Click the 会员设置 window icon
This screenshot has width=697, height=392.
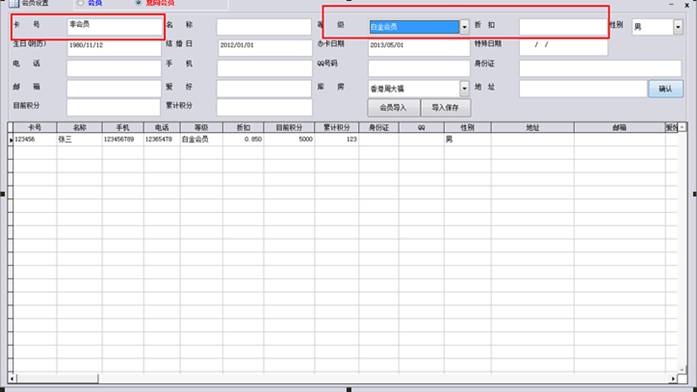point(14,3)
